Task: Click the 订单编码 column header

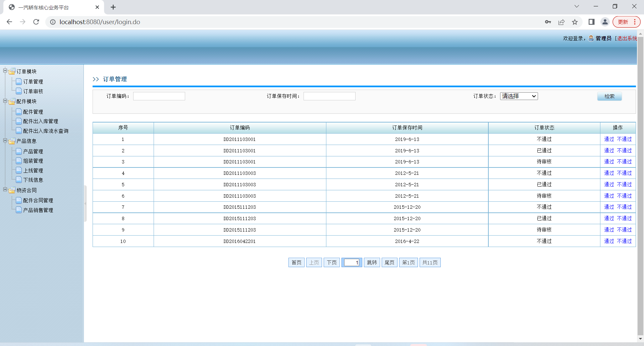Action: pos(239,128)
